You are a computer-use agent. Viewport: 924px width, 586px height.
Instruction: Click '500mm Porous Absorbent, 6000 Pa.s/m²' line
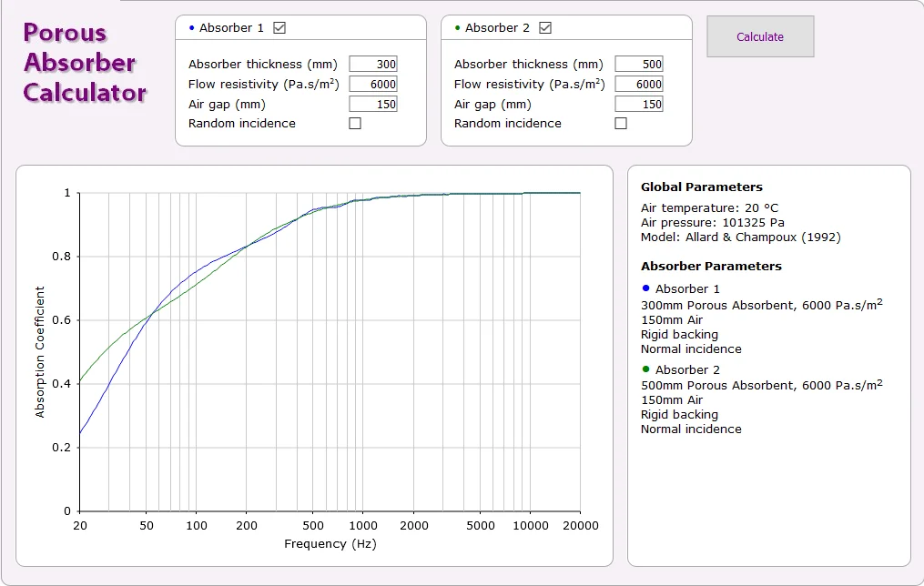coord(761,385)
